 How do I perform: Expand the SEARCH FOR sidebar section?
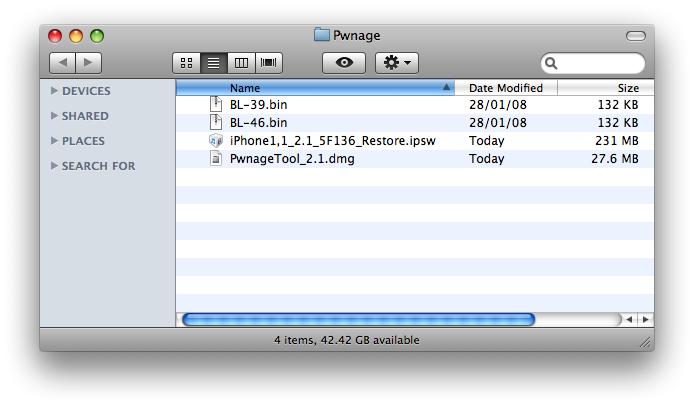[x=54, y=166]
